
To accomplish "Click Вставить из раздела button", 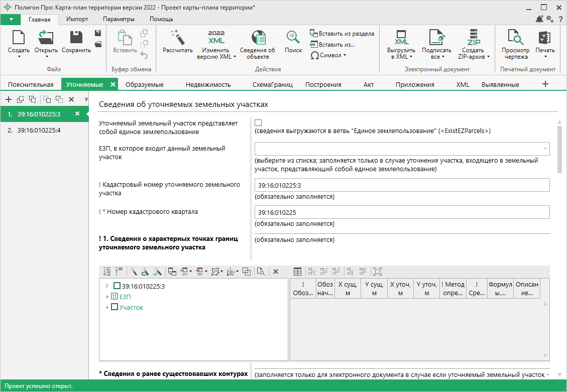I will tap(342, 34).
